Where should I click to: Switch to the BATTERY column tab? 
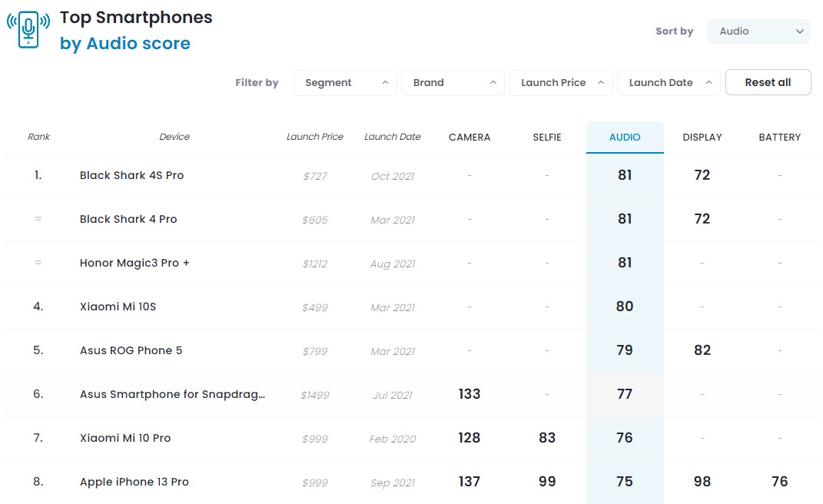coord(779,137)
